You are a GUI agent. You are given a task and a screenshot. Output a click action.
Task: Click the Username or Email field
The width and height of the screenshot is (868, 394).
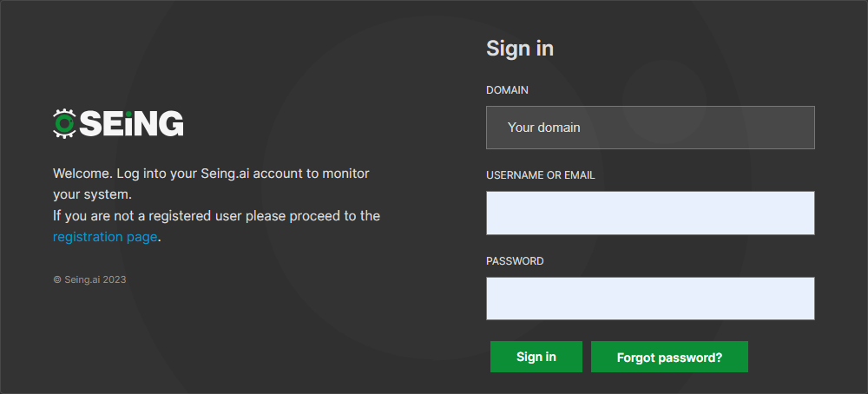(x=650, y=213)
